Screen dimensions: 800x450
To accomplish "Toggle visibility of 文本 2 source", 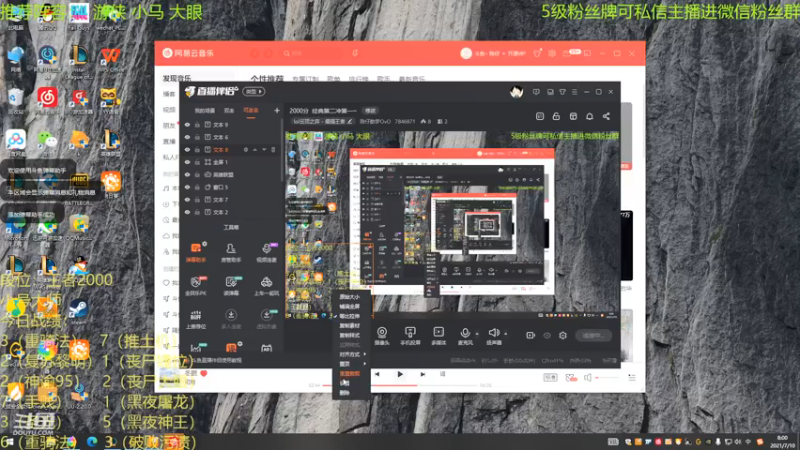I will point(187,212).
